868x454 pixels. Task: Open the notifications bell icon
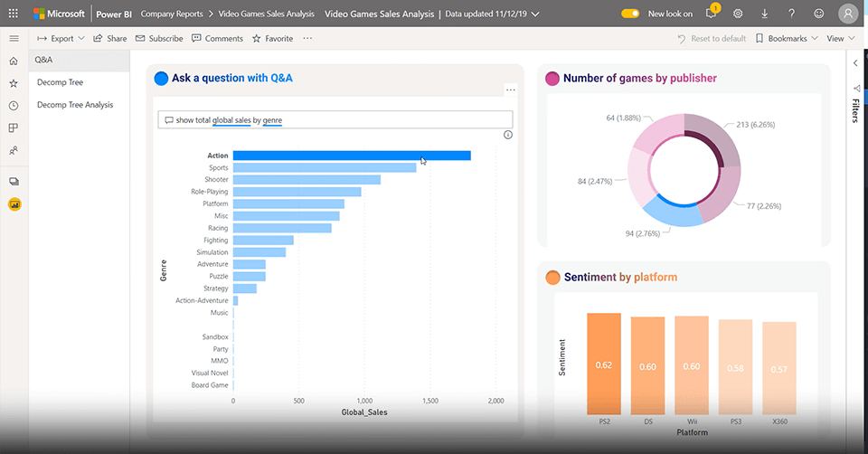[712, 14]
